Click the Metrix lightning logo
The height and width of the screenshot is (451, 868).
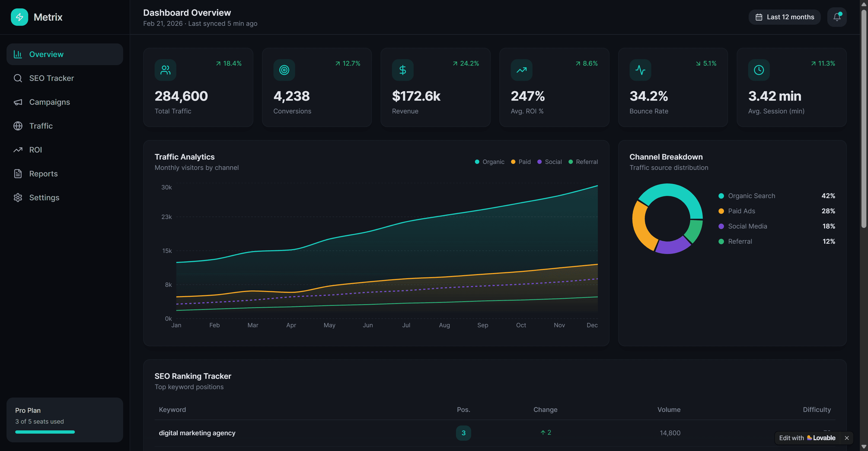pyautogui.click(x=19, y=17)
